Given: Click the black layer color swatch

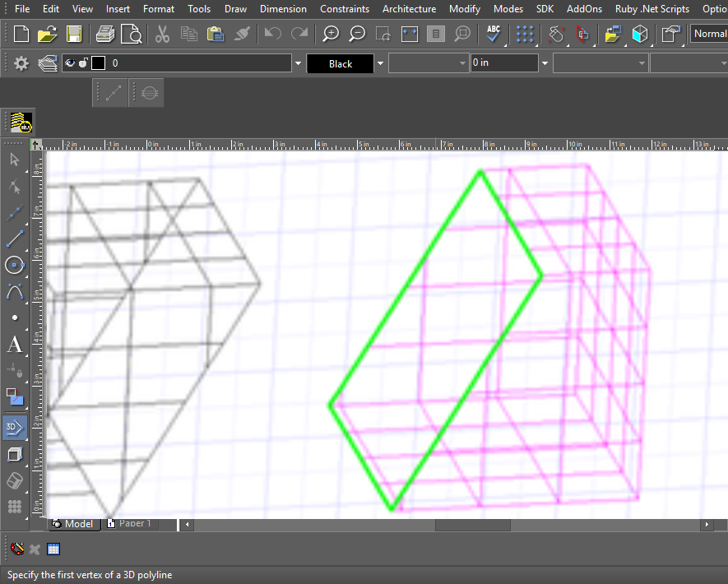Looking at the screenshot, I should coord(99,63).
